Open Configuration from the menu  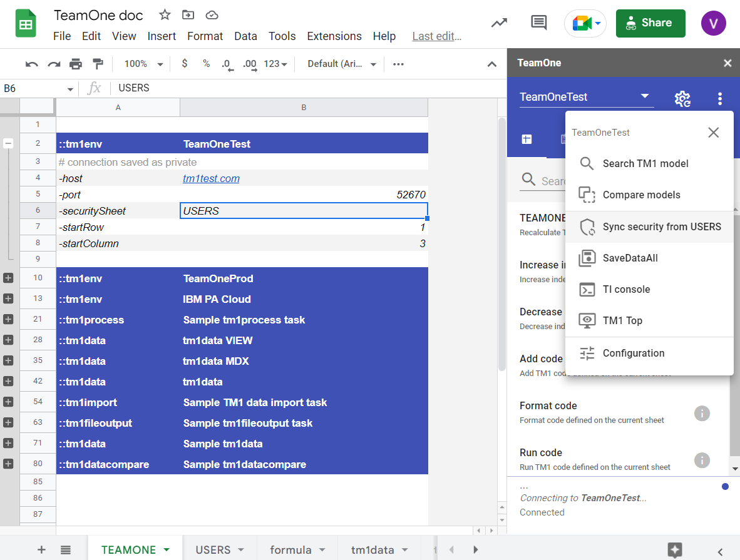coord(649,354)
